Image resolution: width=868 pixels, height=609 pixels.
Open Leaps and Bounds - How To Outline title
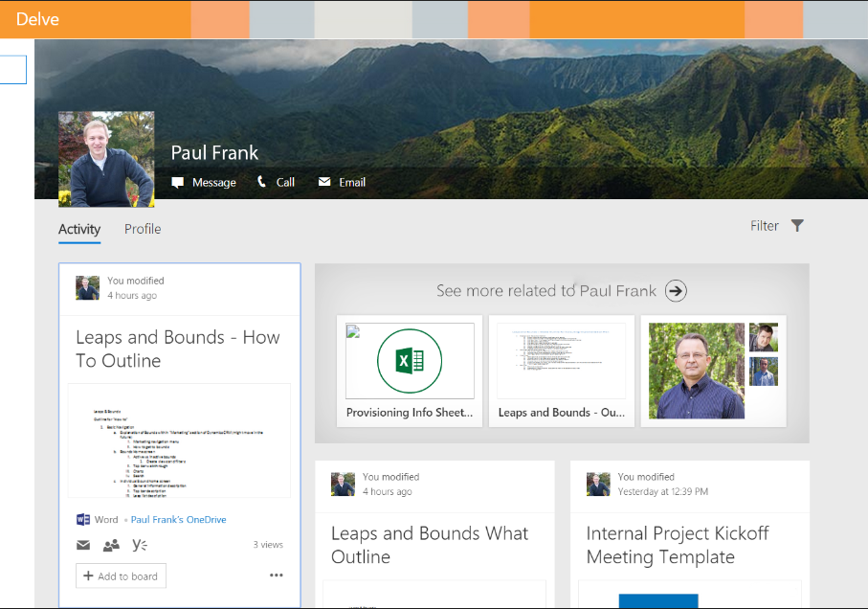178,349
